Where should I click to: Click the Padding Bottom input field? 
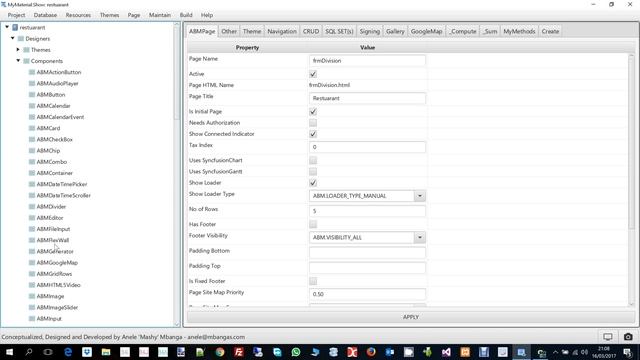tap(367, 253)
